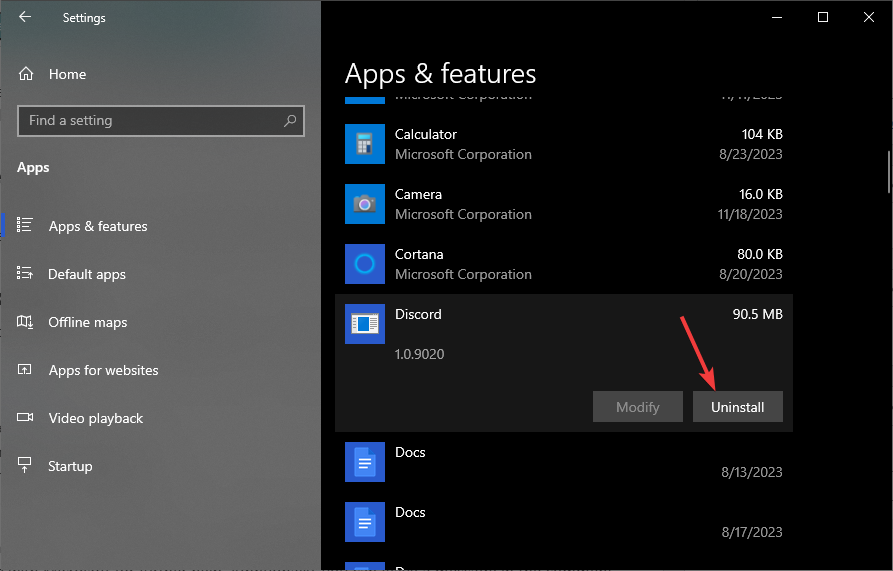The height and width of the screenshot is (571, 893).
Task: Focus the Find a setting search box
Action: click(x=150, y=121)
